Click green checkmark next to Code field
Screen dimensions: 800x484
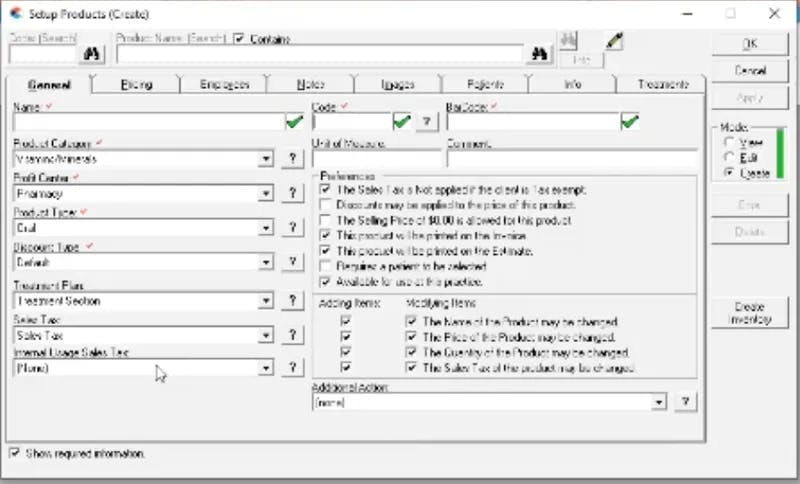click(402, 121)
